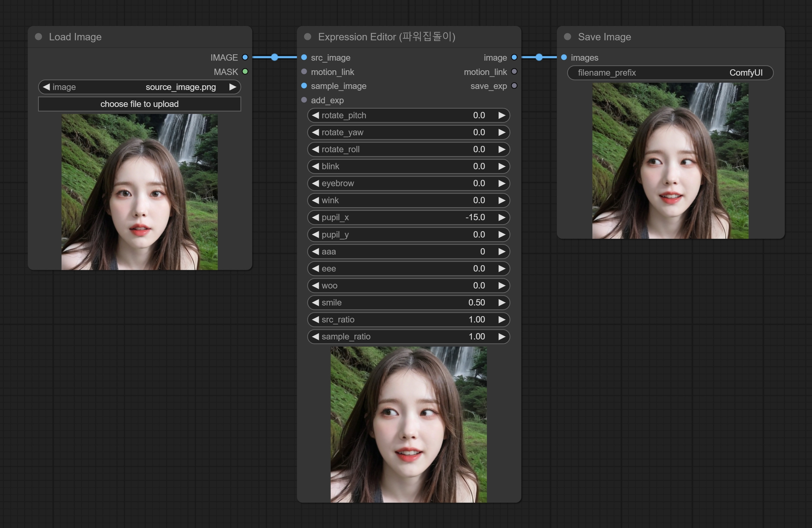Decrease rotate_pitch with its left arrow
The image size is (812, 528).
coord(315,115)
